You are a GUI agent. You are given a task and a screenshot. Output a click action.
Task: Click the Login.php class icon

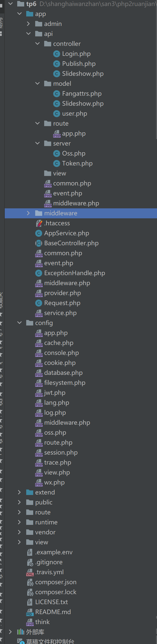click(57, 54)
